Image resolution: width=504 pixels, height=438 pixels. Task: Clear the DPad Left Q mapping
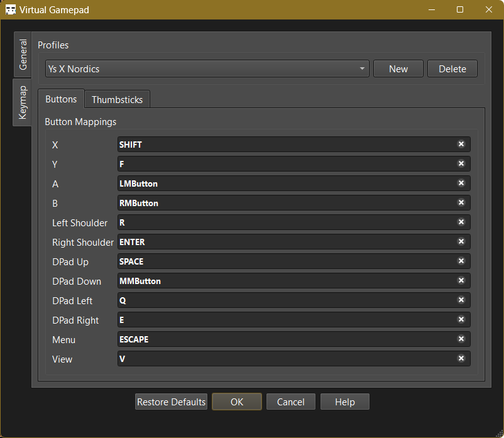coord(461,300)
